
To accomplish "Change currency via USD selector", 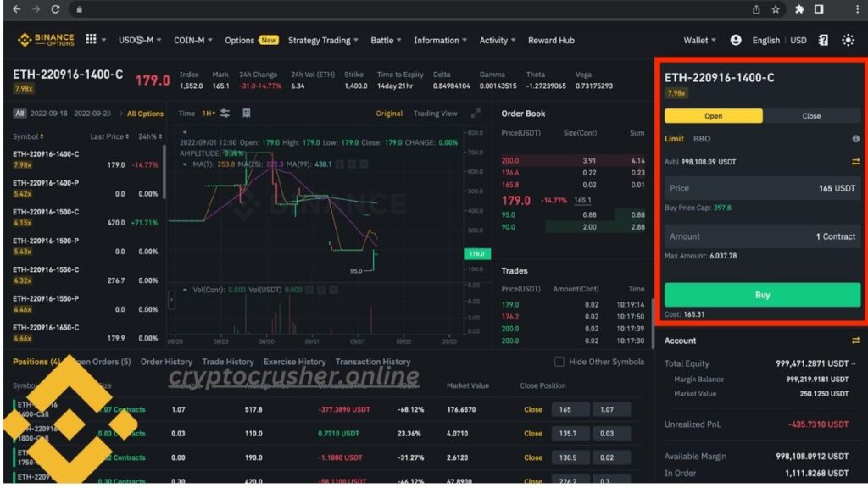I will click(798, 41).
